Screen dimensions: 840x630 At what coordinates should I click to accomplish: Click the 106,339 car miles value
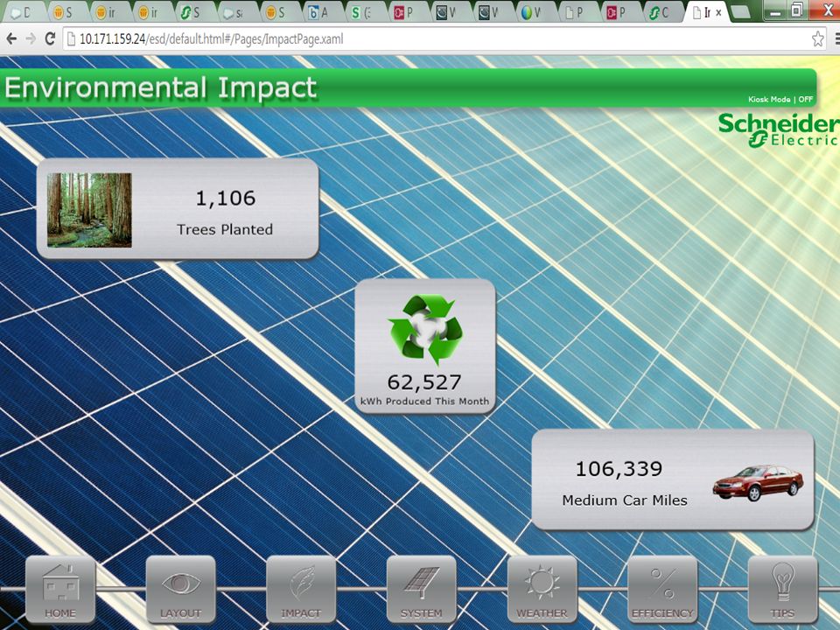click(x=619, y=469)
